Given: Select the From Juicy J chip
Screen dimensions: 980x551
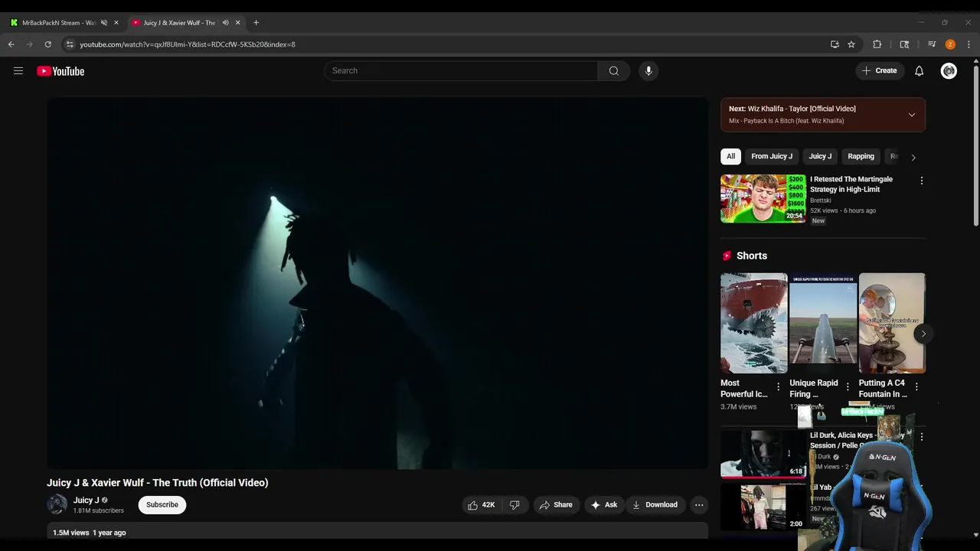Looking at the screenshot, I should (772, 156).
